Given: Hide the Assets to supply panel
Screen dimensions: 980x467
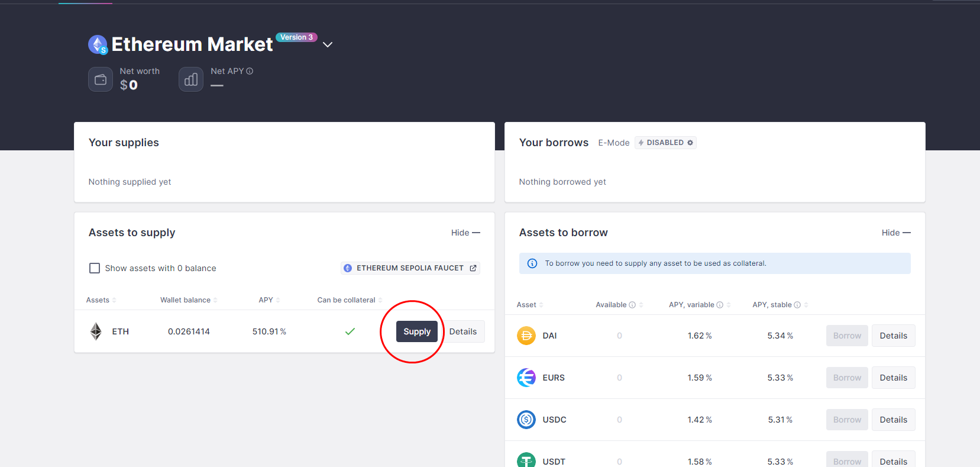Looking at the screenshot, I should pyautogui.click(x=465, y=233).
